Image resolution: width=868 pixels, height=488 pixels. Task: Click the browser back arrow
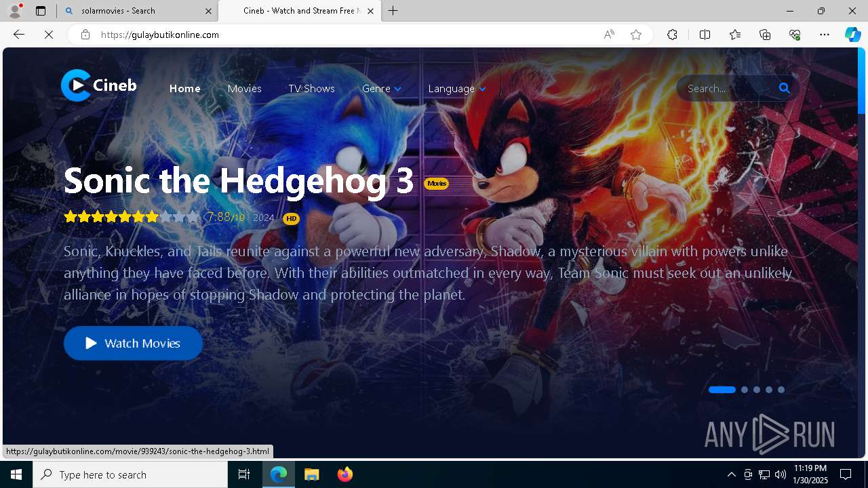[x=19, y=35]
